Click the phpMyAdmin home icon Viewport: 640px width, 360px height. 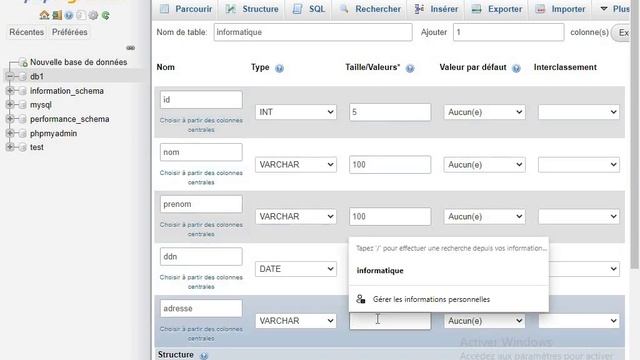[44, 15]
